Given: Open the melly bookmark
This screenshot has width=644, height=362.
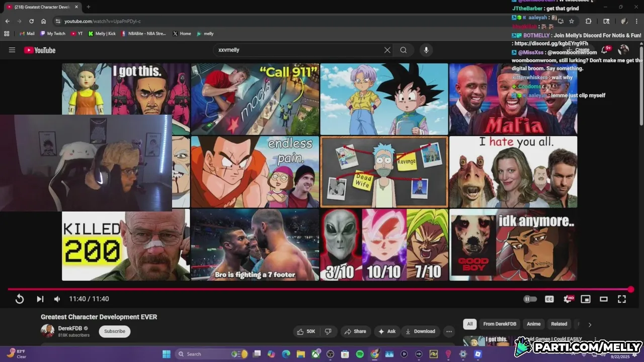Looking at the screenshot, I should (205, 34).
